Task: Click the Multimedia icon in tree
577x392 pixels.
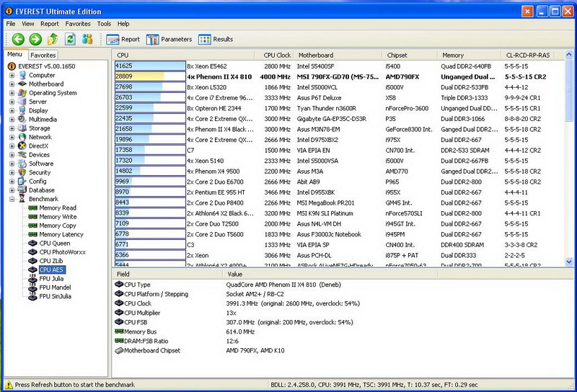Action: (x=22, y=119)
